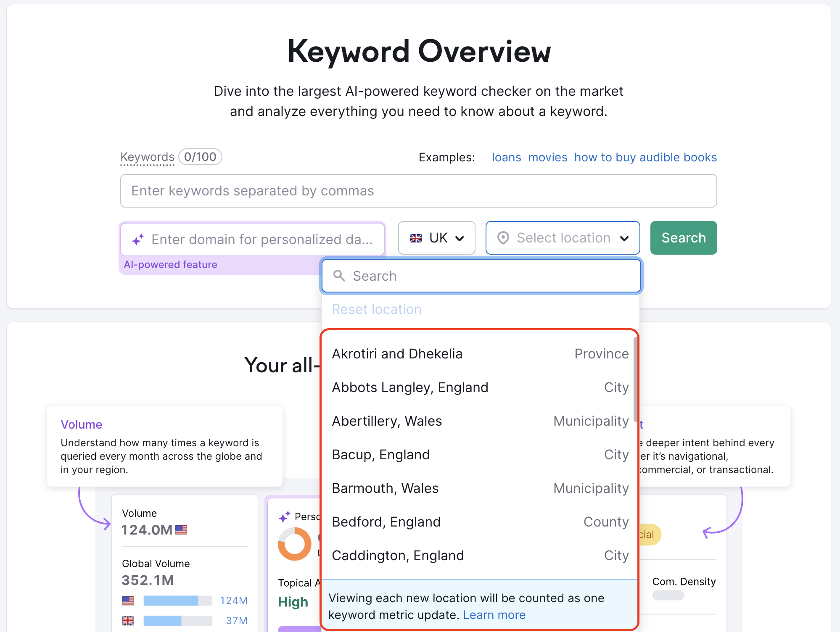Select 'Akrotiri and Dhekelia' province
Image resolution: width=840 pixels, height=632 pixels.
pos(397,353)
